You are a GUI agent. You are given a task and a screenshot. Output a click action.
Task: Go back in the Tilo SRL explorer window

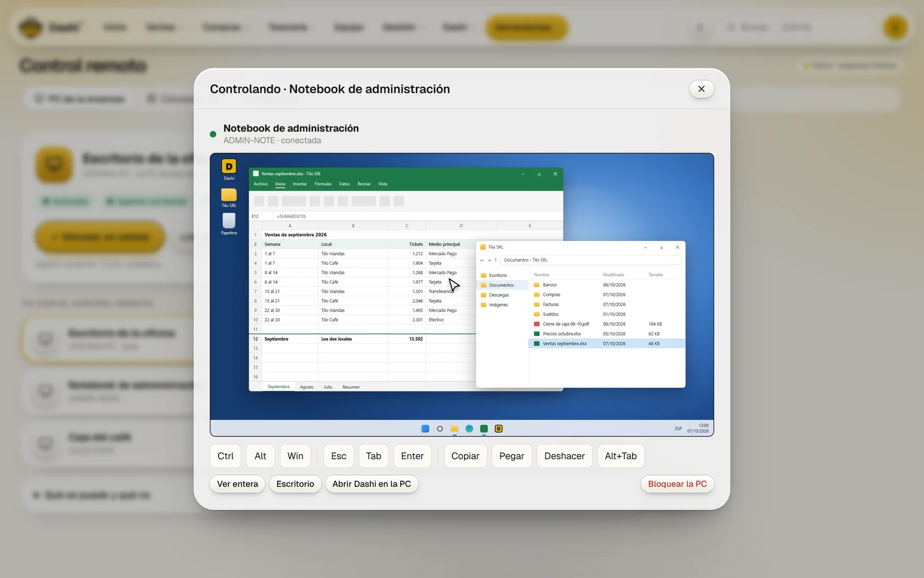482,260
